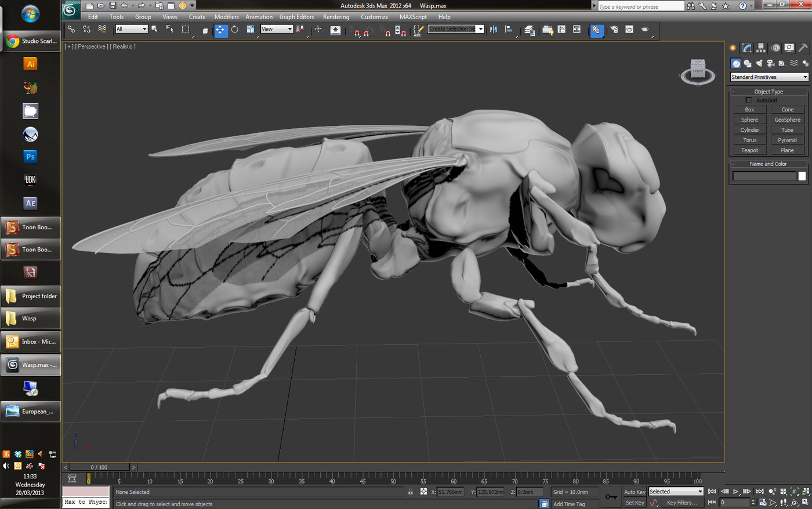
Task: Activate the Select and Move tool
Action: [221, 30]
